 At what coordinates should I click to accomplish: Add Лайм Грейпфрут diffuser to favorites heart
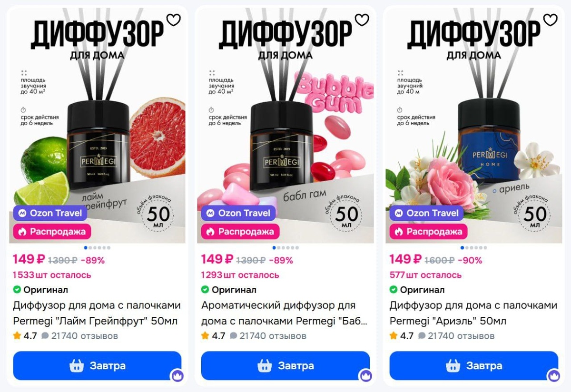tap(174, 20)
